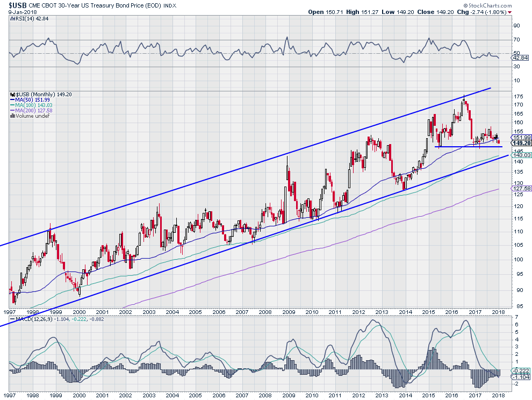The image size is (532, 400).
Task: Click year 2018 under the price panel
Action: (x=498, y=312)
